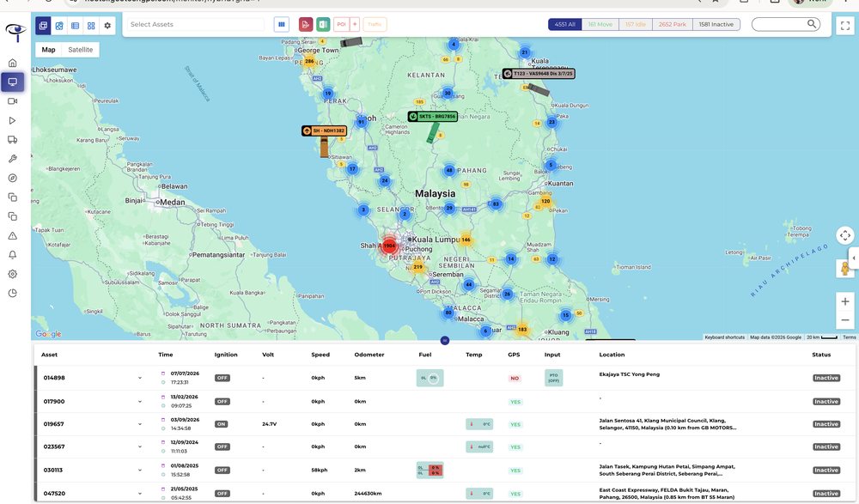Select the Street View pegman icon

point(845,269)
